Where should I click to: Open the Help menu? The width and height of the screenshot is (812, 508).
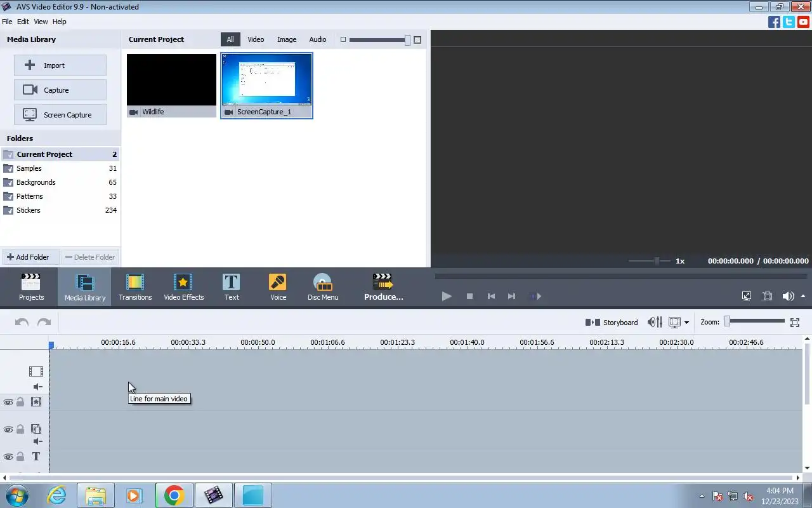[59, 22]
